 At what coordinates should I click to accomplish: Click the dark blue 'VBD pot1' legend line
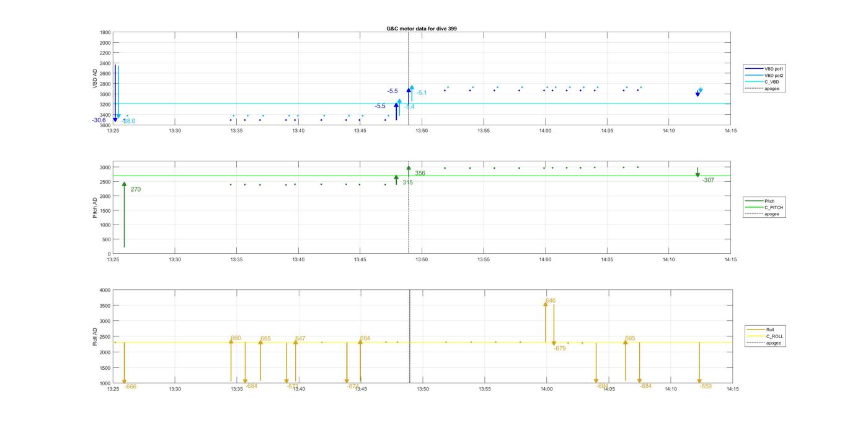pos(755,69)
